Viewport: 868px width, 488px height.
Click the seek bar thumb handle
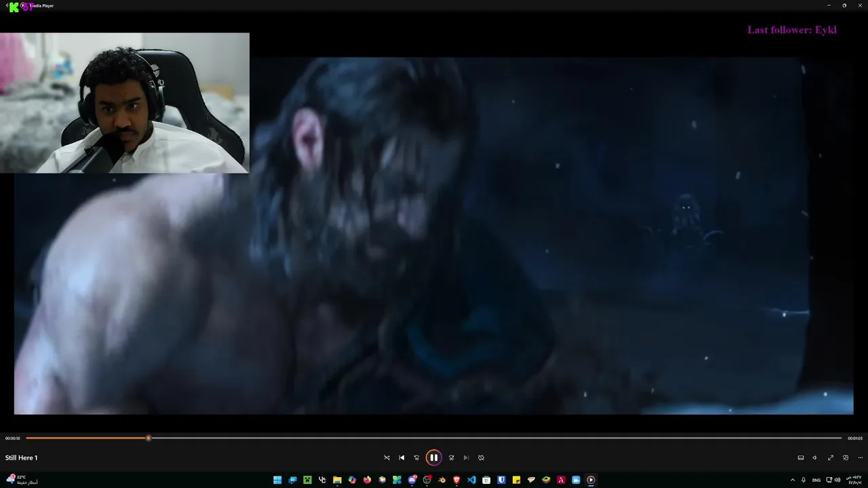coord(149,438)
